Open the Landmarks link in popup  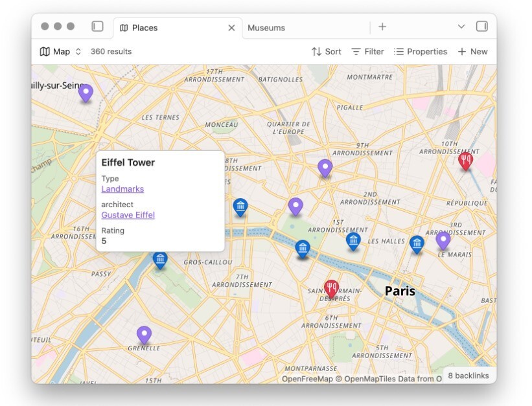point(122,189)
